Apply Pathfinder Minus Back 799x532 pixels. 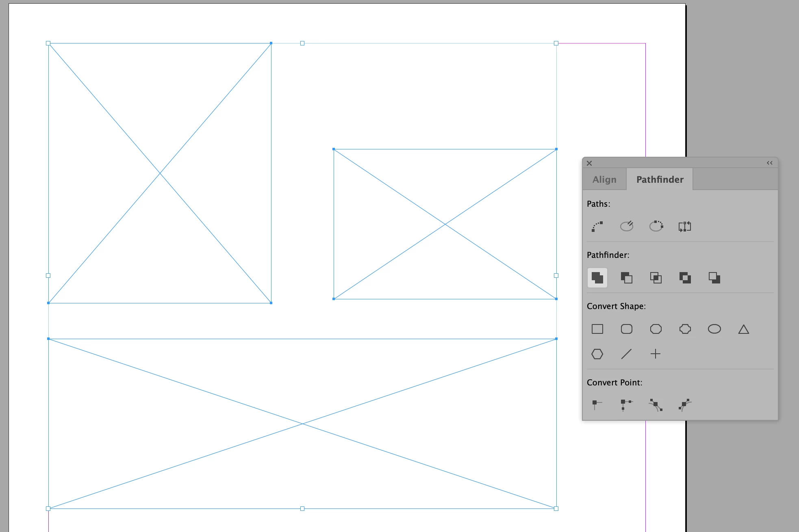(x=714, y=278)
